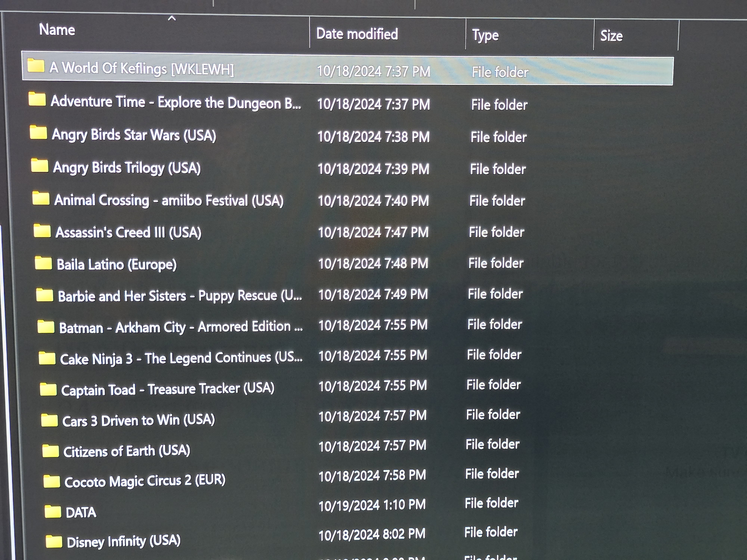Screen dimensions: 747x560
Task: Click the Angry Birds Star Wars folder icon
Action: (38, 132)
